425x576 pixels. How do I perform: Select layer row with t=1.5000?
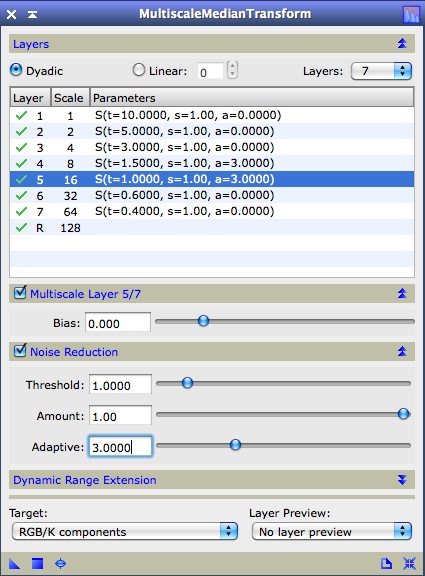(x=212, y=163)
